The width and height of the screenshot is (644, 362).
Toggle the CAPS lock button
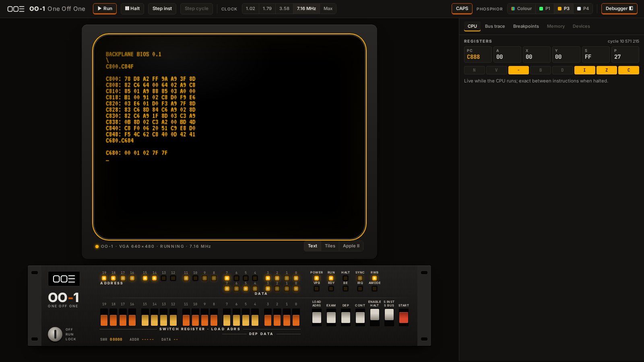point(462,8)
